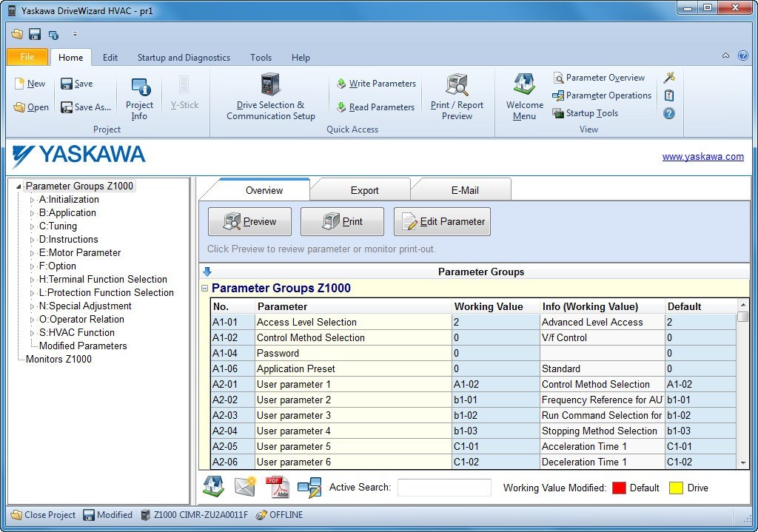Select Monitors Z1000 in tree

[x=58, y=359]
